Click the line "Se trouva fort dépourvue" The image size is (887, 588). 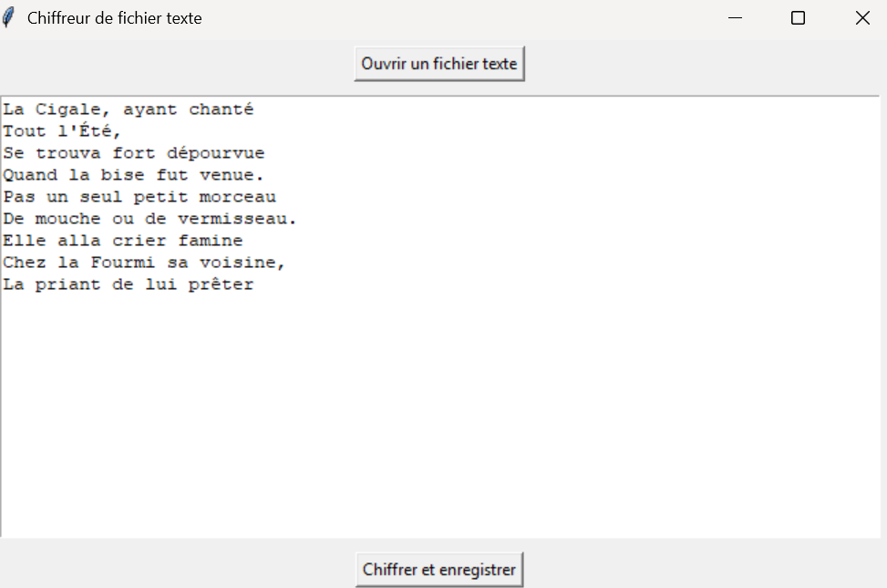133,154
